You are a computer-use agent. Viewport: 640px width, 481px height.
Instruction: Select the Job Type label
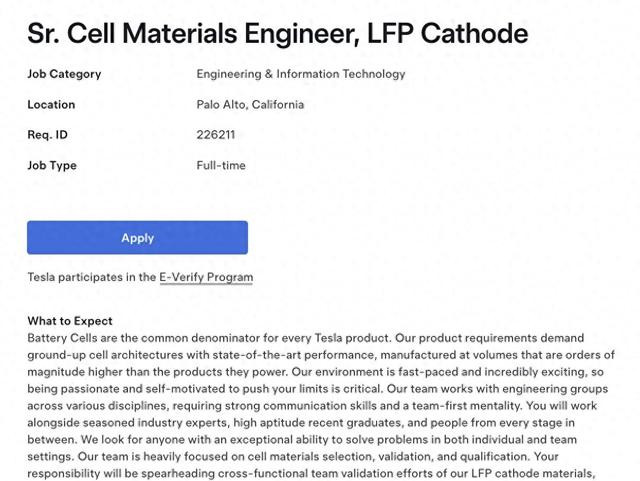52,165
